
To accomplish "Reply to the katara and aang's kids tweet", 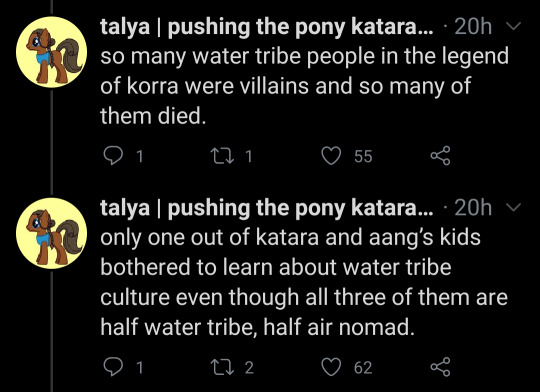I will click(113, 367).
